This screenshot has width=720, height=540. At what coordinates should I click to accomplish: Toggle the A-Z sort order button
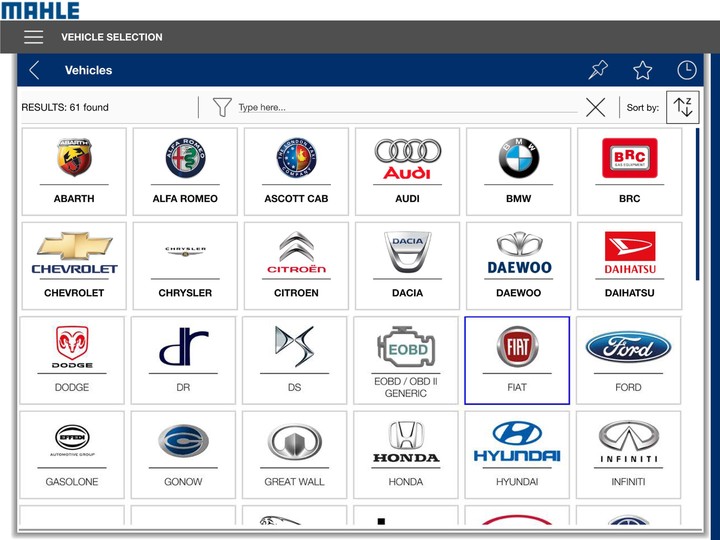683,107
